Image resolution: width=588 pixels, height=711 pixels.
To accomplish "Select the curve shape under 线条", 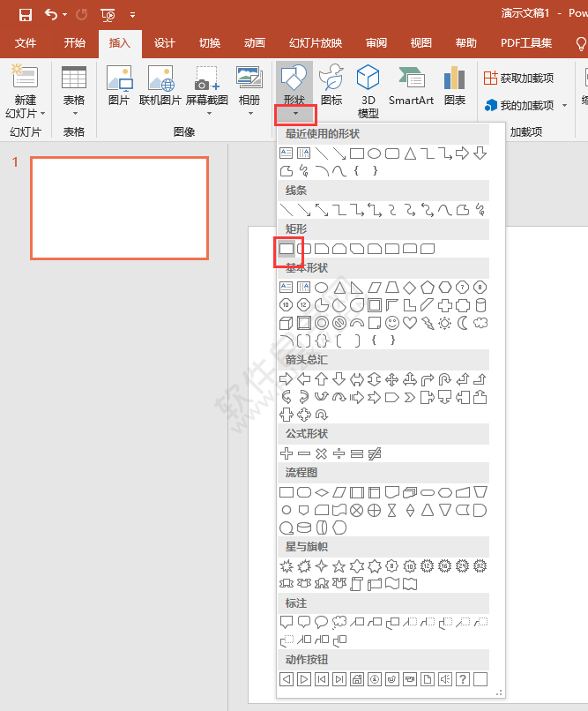I will coord(445,210).
